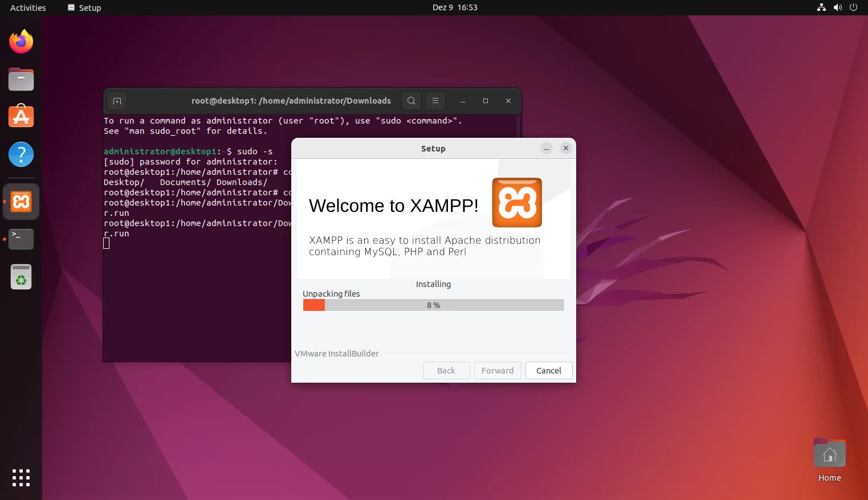Click the Forward button
The height and width of the screenshot is (500, 868).
pyautogui.click(x=498, y=370)
